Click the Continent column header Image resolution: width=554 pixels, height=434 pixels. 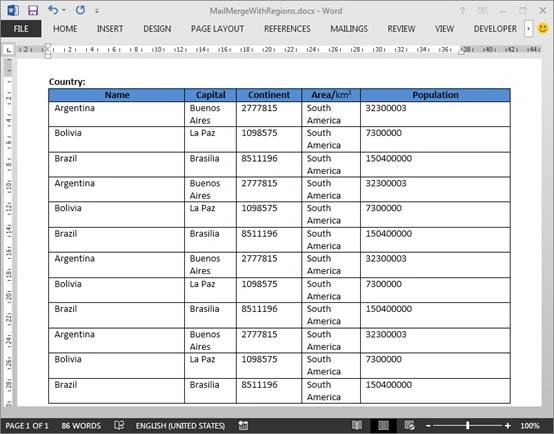[269, 95]
